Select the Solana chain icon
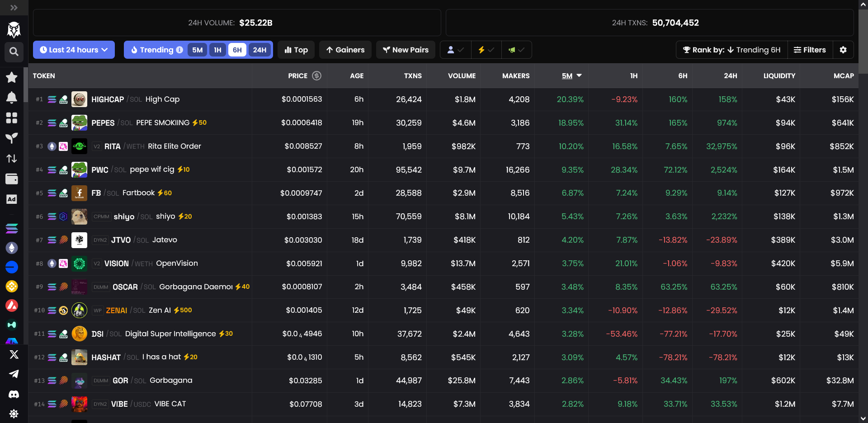 click(12, 228)
